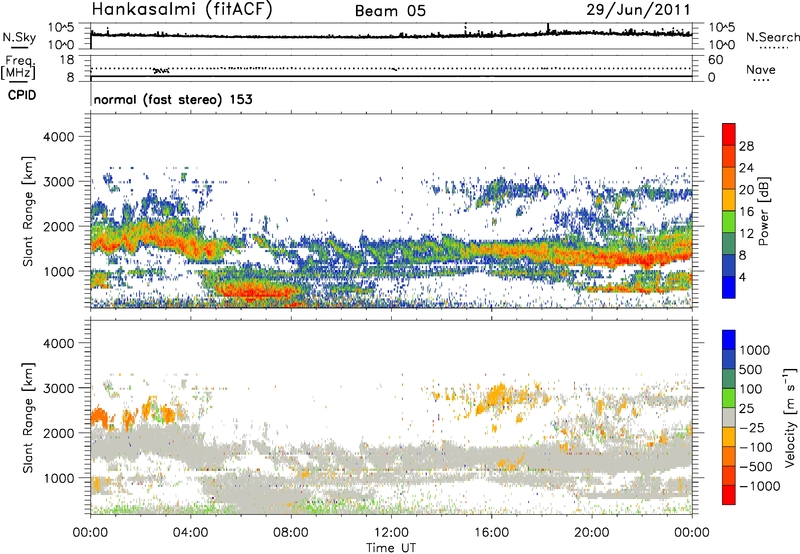Click the "24" label on Power color bar
The height and width of the screenshot is (554, 800).
click(x=746, y=168)
